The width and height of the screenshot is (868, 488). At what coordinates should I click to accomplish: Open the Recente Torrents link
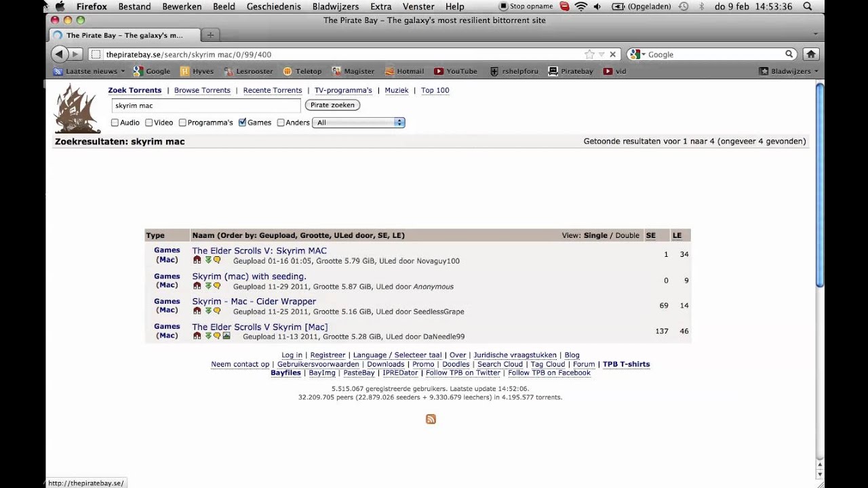tap(273, 90)
